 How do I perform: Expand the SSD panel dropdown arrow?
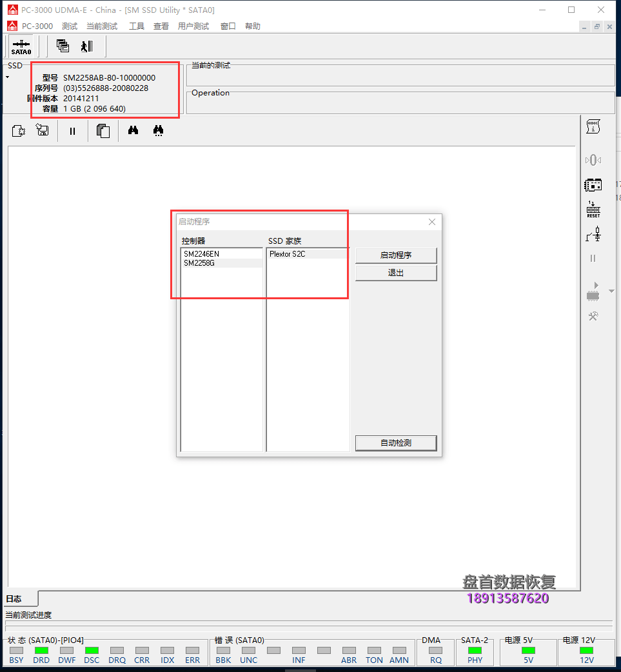click(7, 77)
